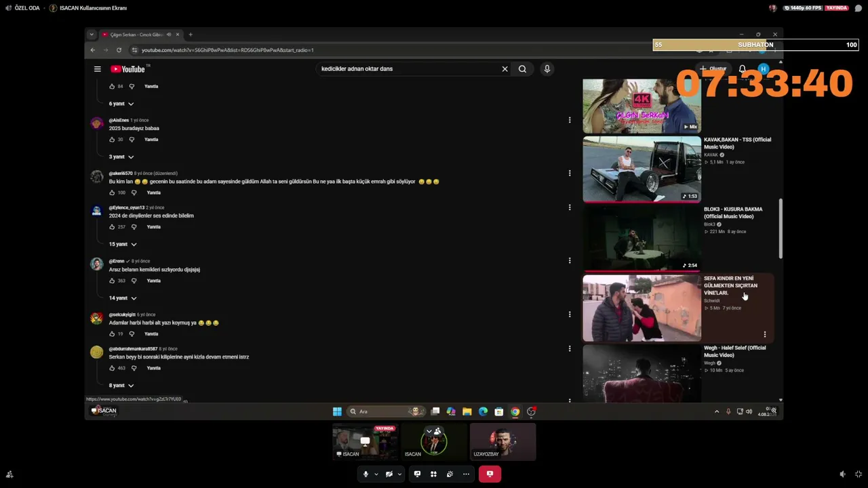Like the comment by @Erenn
868x488 pixels.
112,281
